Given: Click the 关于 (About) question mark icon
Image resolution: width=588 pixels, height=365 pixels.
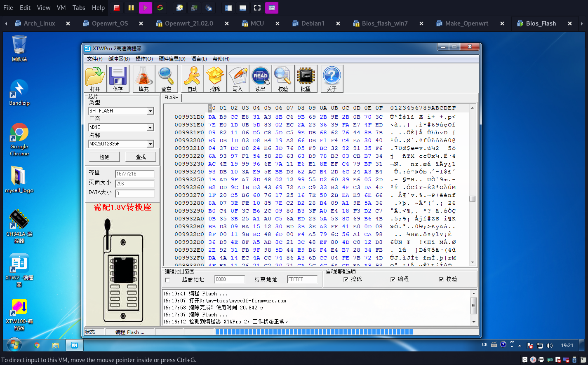Looking at the screenshot, I should click(332, 78).
